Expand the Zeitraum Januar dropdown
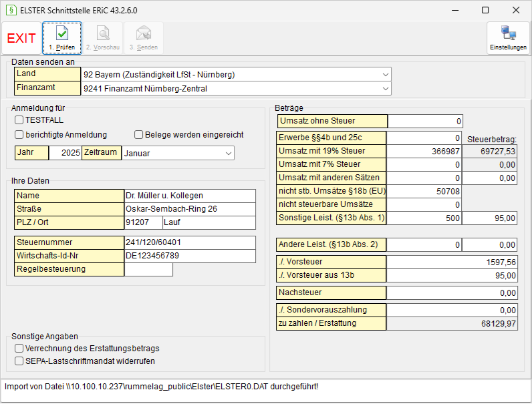This screenshot has width=532, height=404. pos(178,153)
